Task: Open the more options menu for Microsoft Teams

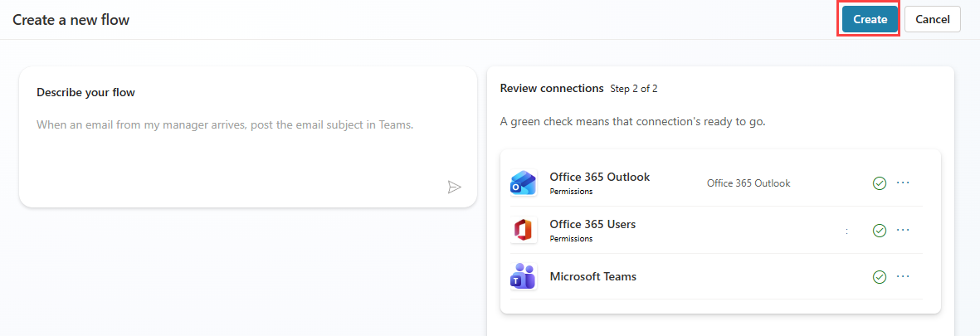Action: pyautogui.click(x=903, y=276)
